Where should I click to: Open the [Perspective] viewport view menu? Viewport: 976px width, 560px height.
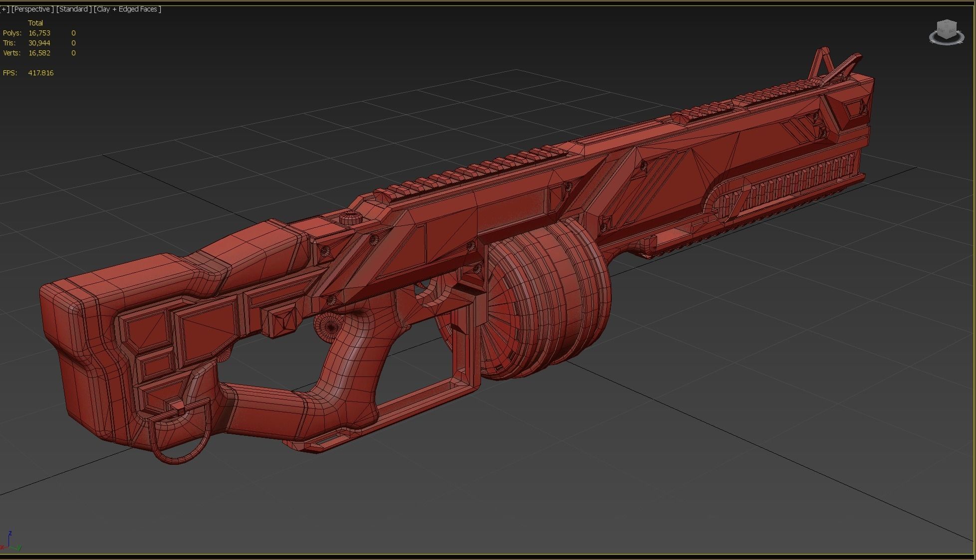click(32, 9)
